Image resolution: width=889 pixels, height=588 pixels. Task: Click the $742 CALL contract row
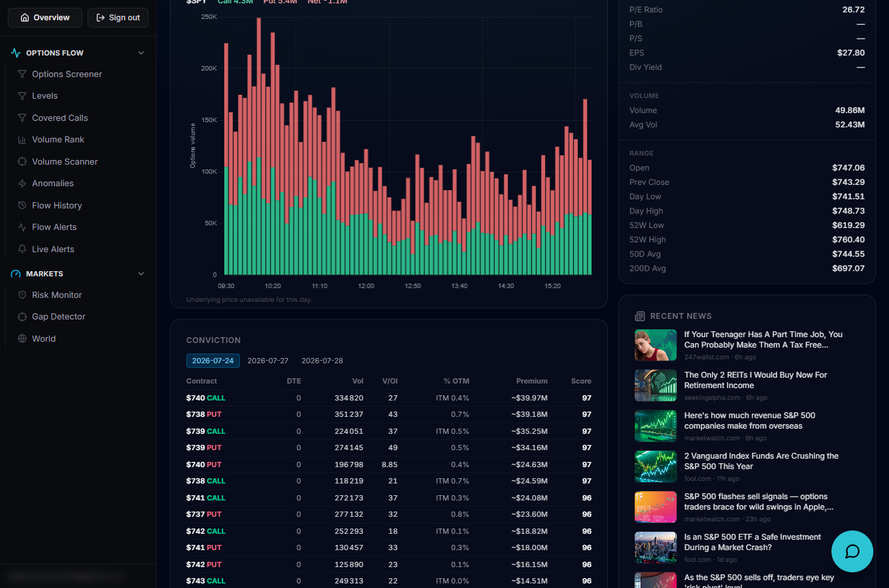pyautogui.click(x=389, y=531)
